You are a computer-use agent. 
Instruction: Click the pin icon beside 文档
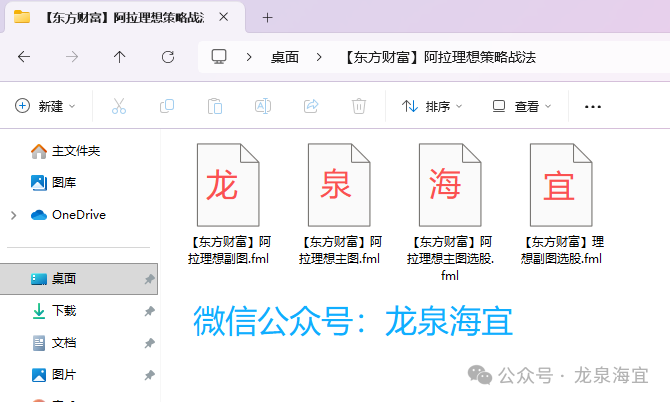149,343
